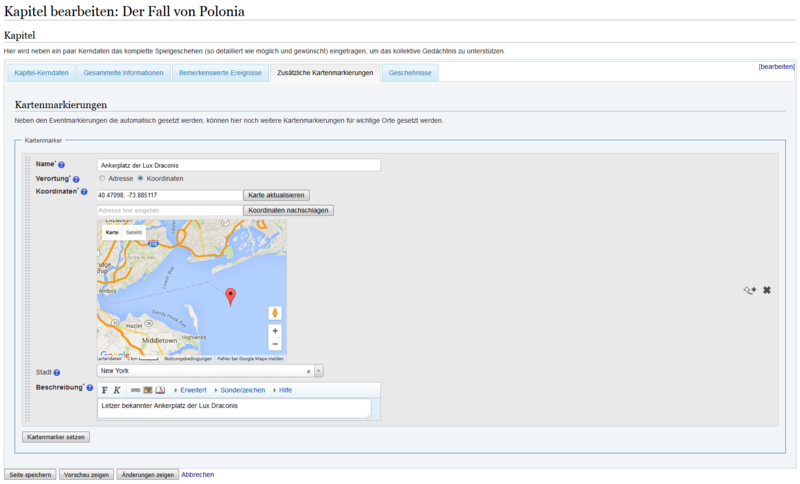Insert a link using the chain icon
Image resolution: width=800 pixels, height=484 pixels.
tap(135, 390)
